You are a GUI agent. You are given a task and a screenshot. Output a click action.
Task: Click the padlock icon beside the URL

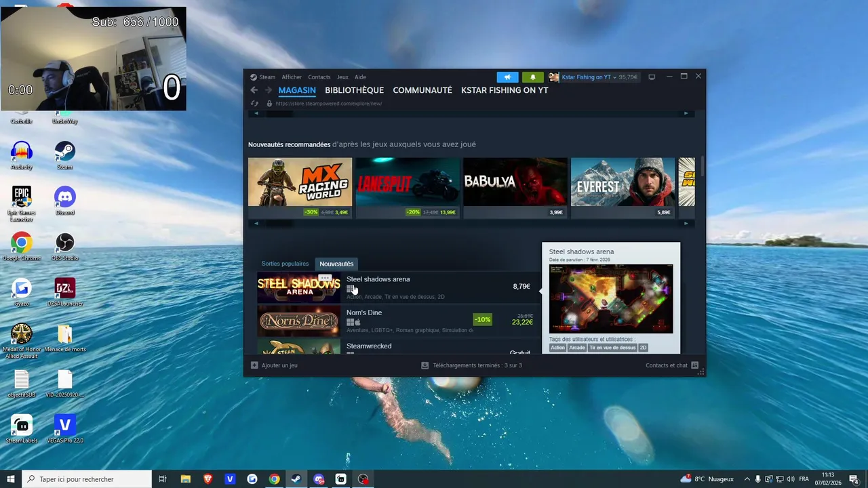pos(269,104)
